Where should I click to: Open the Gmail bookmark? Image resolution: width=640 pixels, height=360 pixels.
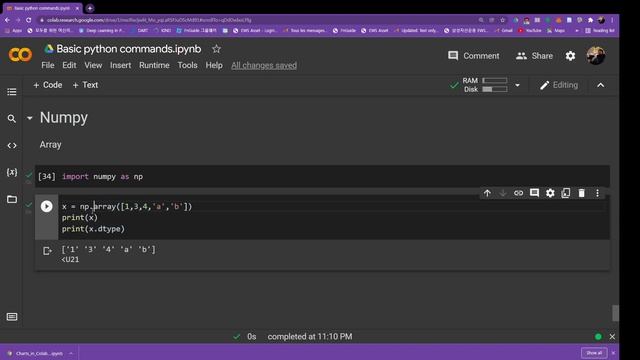coord(503,31)
